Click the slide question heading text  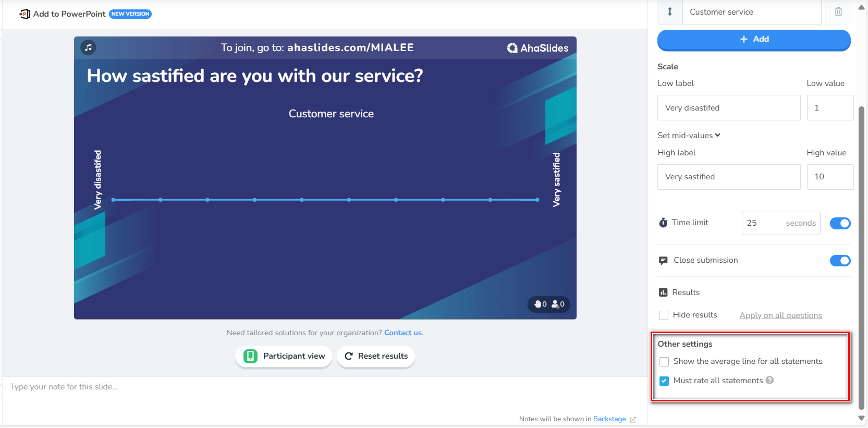point(255,76)
